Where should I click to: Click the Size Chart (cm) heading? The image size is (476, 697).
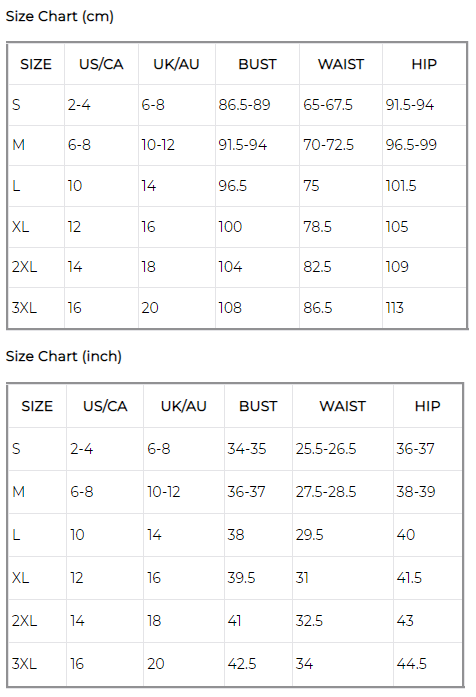point(60,16)
